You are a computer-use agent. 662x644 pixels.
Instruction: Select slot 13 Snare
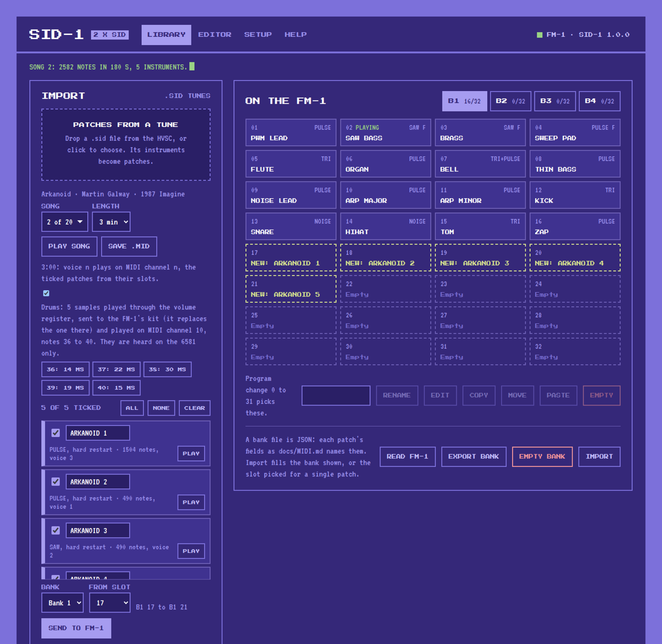pos(291,226)
